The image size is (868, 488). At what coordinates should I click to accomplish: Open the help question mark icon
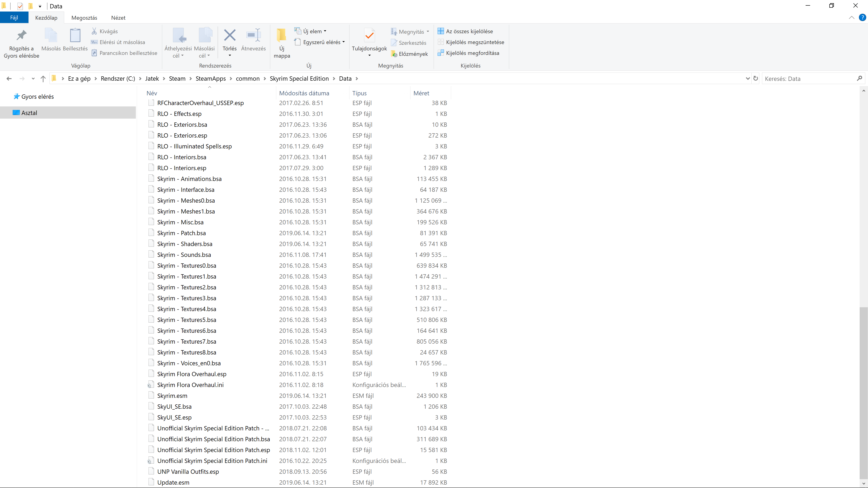tap(862, 18)
